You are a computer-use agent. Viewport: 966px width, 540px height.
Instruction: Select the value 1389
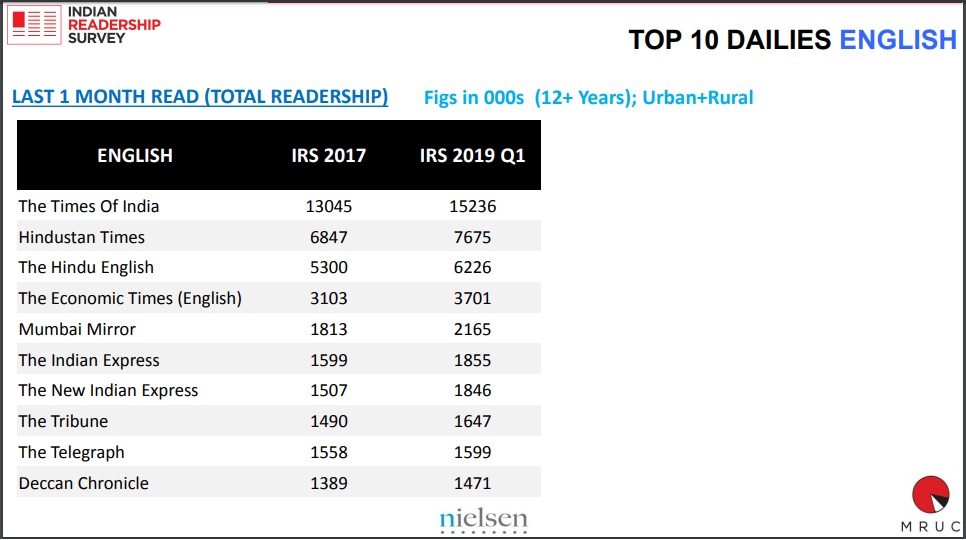[329, 483]
